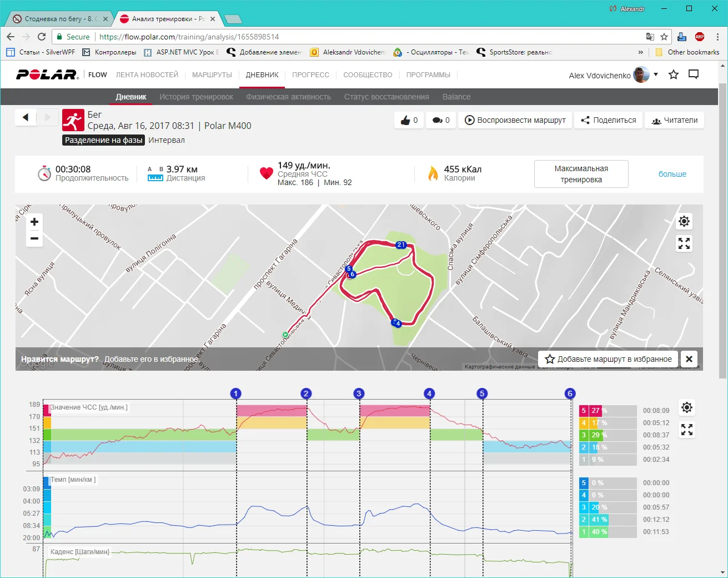Expand more stats with больше link
Viewport: 728px width, 578px height.
(672, 174)
